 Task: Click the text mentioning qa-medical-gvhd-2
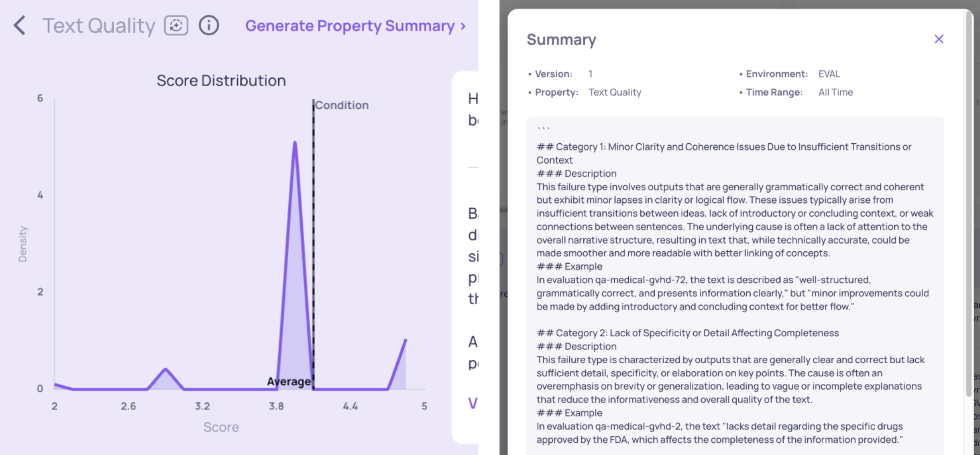point(719,433)
